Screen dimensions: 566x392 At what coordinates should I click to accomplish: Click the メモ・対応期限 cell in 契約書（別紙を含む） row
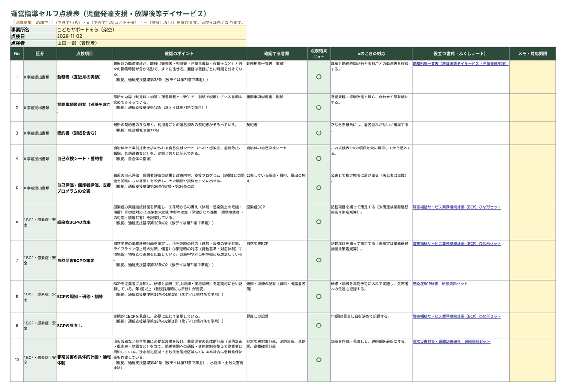click(533, 133)
